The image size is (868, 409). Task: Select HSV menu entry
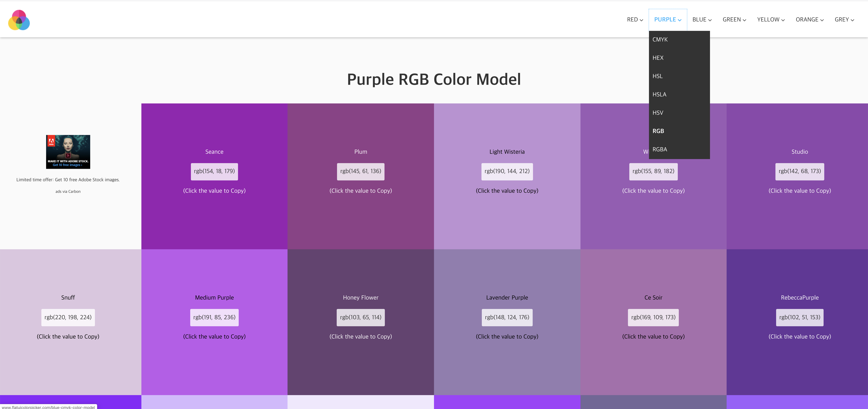(657, 113)
